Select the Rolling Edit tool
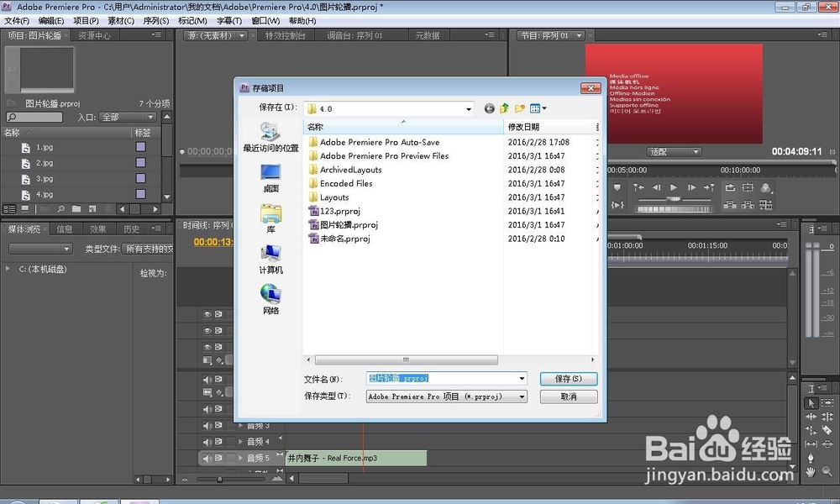The height and width of the screenshot is (504, 840). [x=827, y=417]
